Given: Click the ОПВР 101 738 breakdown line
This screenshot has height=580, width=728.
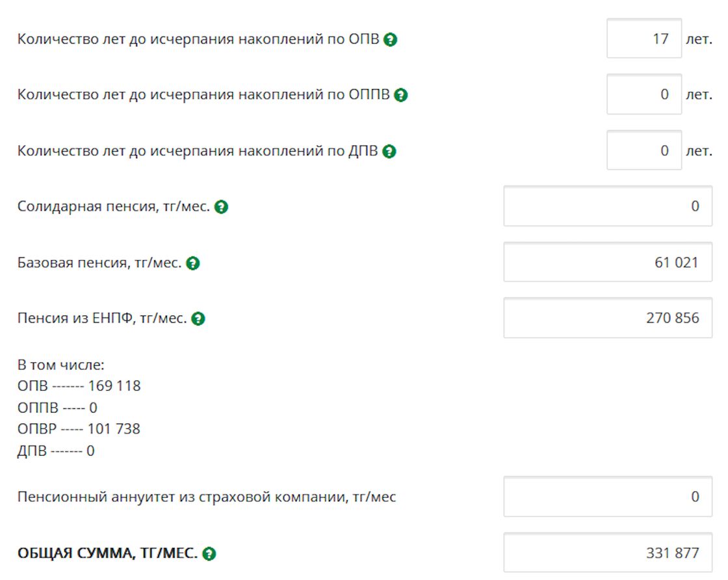Looking at the screenshot, I should point(79,429).
